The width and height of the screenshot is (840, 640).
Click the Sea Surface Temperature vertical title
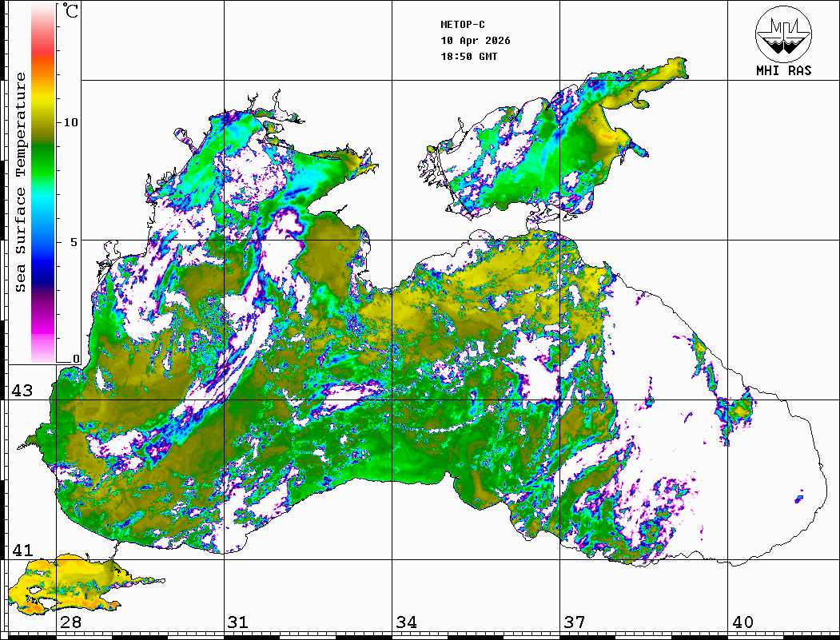[x=22, y=182]
